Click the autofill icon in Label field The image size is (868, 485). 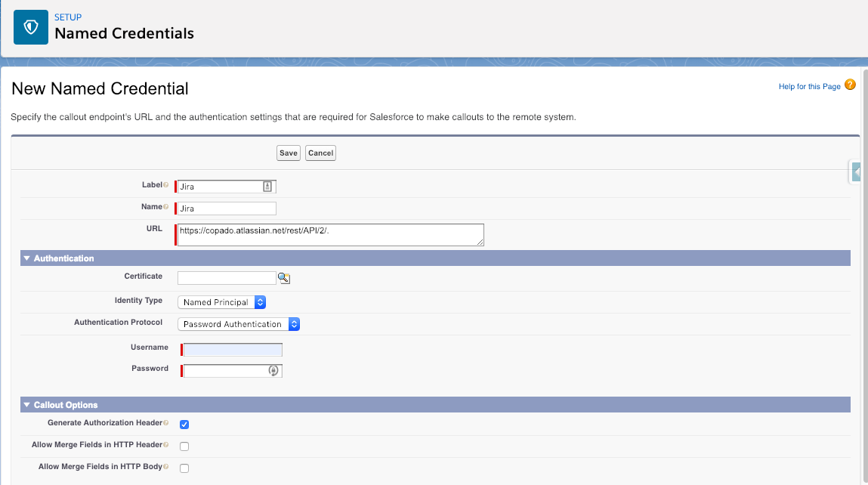pyautogui.click(x=267, y=187)
